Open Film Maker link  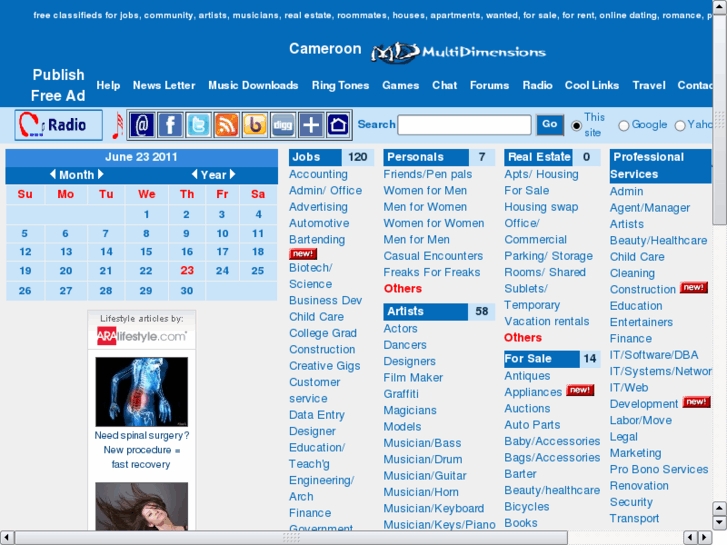click(413, 378)
